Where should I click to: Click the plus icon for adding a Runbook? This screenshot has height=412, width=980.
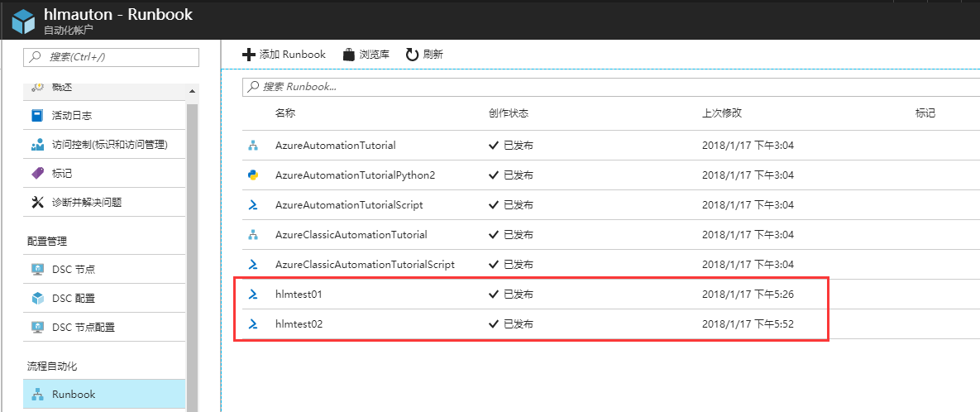point(248,55)
